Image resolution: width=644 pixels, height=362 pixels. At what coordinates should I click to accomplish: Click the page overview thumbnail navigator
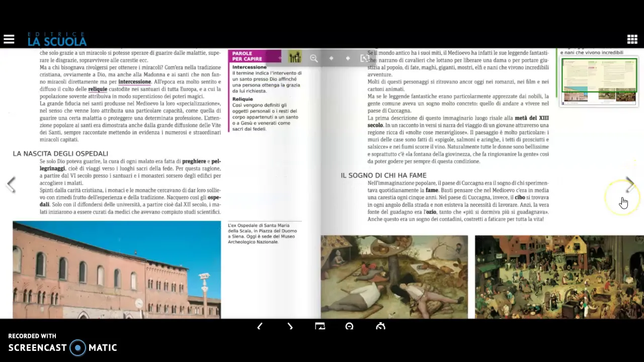click(x=599, y=81)
